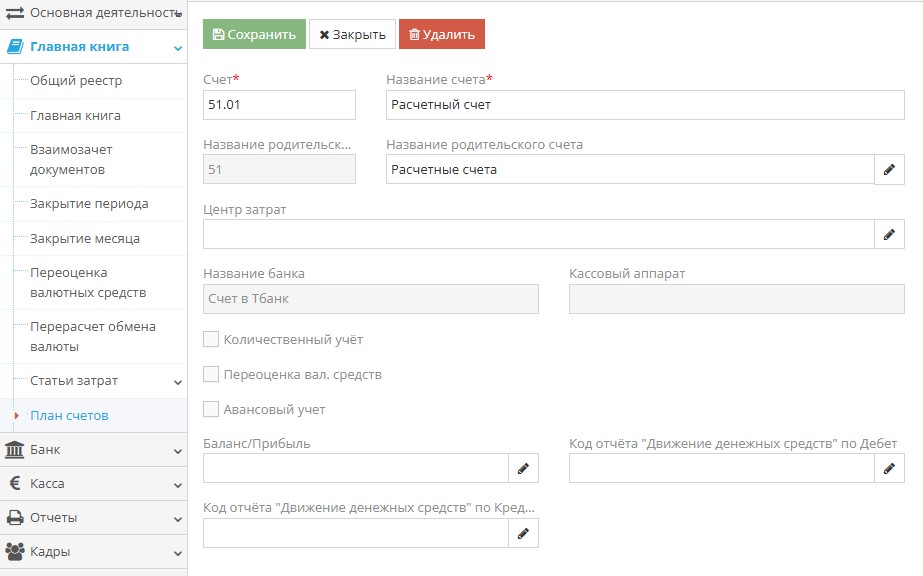Expand the Кадры section chevron
Viewport: 923px width, 576px height.
pyautogui.click(x=177, y=553)
